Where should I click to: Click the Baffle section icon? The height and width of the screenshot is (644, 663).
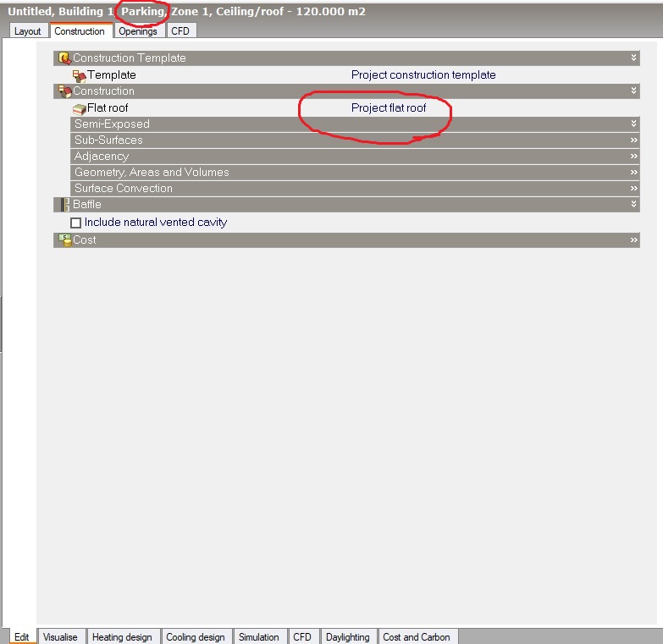(64, 205)
